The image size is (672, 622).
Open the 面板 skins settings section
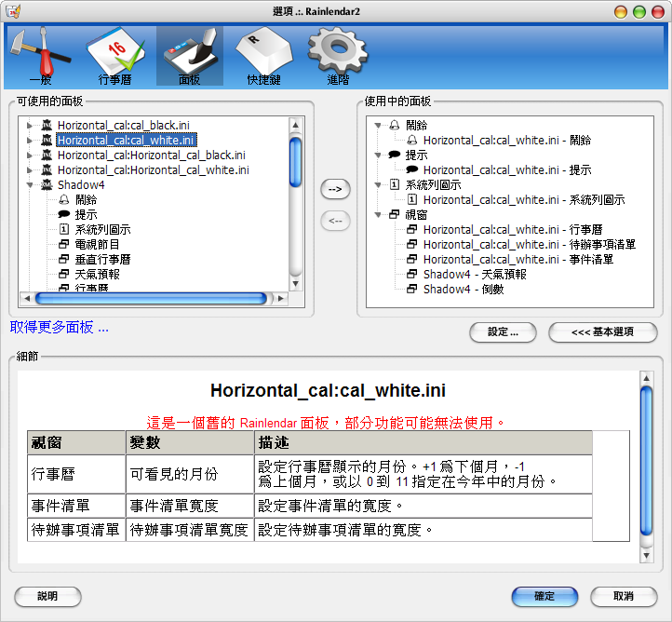click(190, 56)
